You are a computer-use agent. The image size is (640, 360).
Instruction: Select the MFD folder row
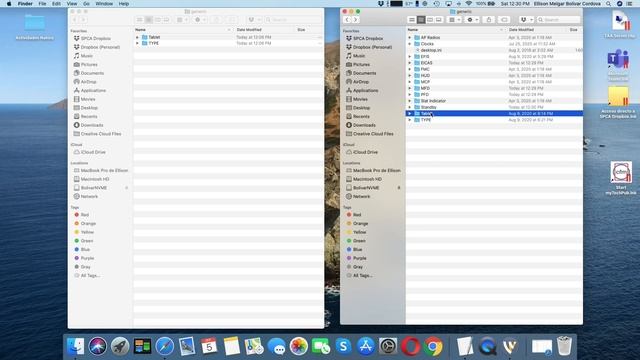494,88
